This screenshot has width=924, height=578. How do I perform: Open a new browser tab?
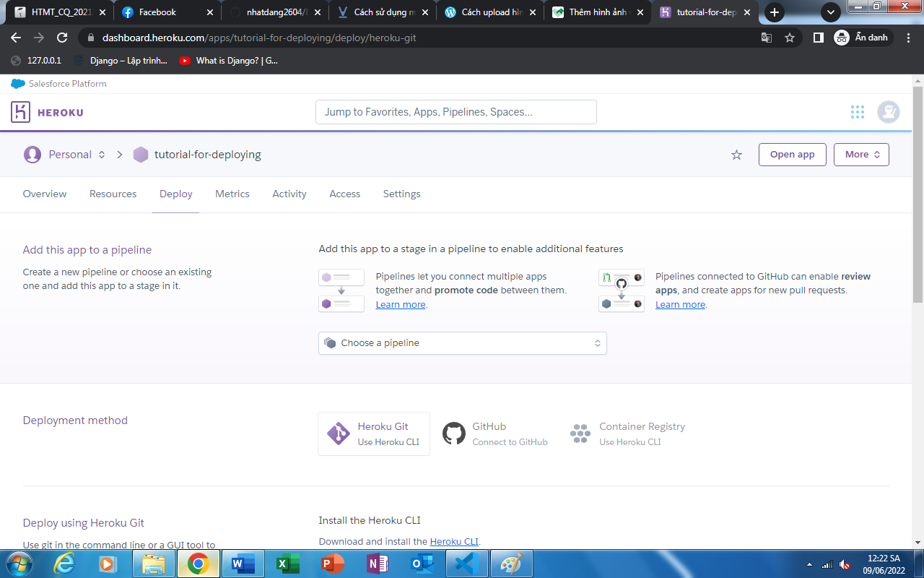click(x=775, y=12)
